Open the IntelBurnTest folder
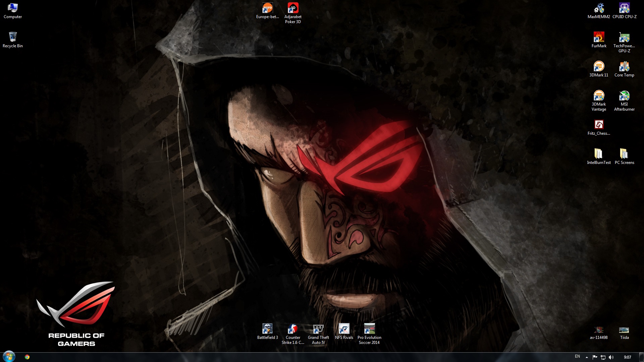Image resolution: width=644 pixels, height=362 pixels. 599,157
